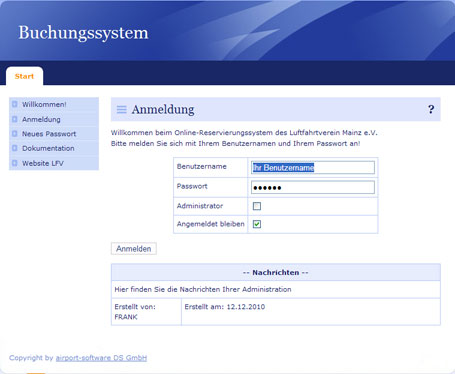
Task: Click the -- Nachrichten -- header
Action: pos(276,272)
